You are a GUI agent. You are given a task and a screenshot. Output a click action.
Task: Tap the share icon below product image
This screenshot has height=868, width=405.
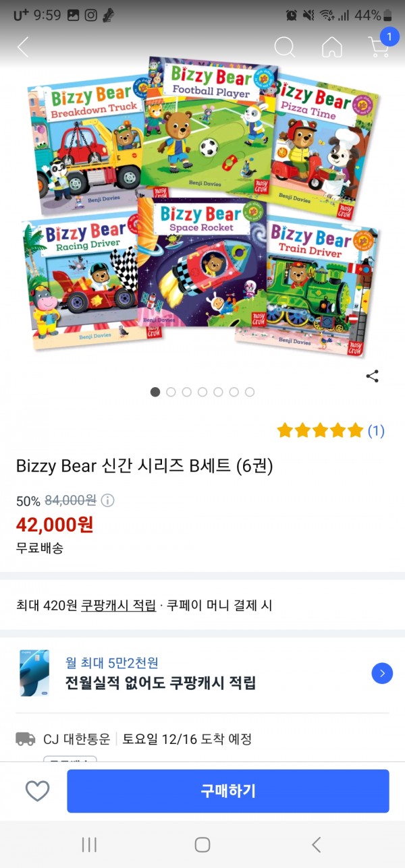372,376
